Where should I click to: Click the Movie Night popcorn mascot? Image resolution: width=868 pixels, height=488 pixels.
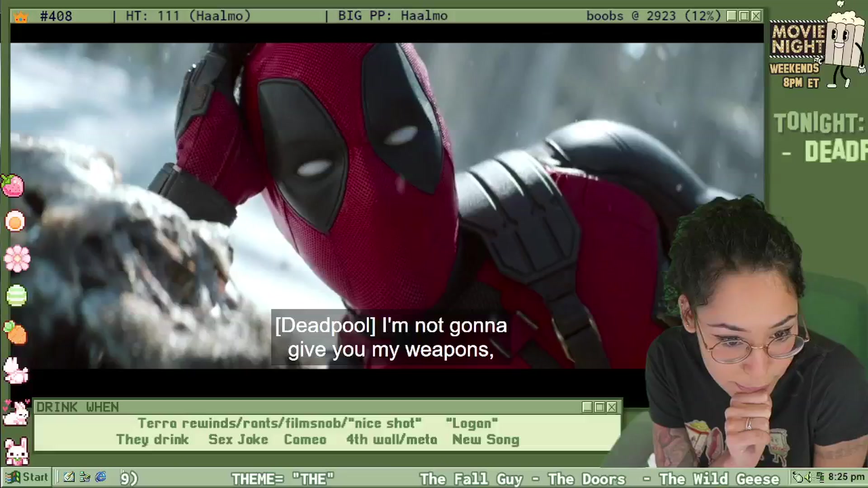pos(844,45)
